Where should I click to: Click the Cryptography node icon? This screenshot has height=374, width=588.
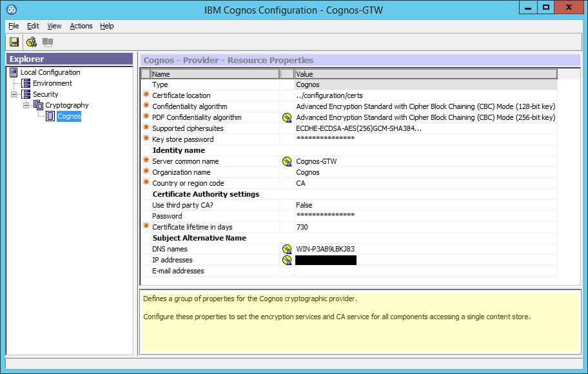(38, 105)
